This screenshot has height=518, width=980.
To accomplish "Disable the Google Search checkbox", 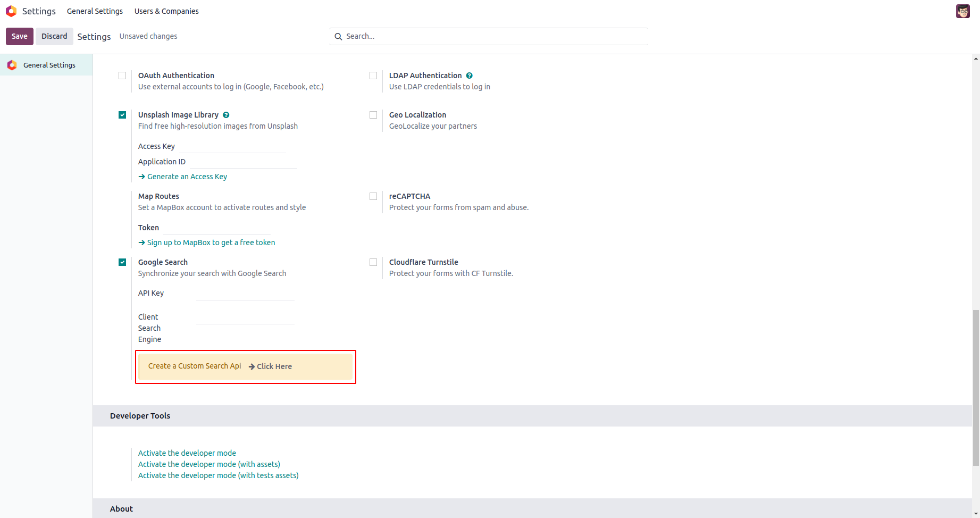I will (x=122, y=262).
